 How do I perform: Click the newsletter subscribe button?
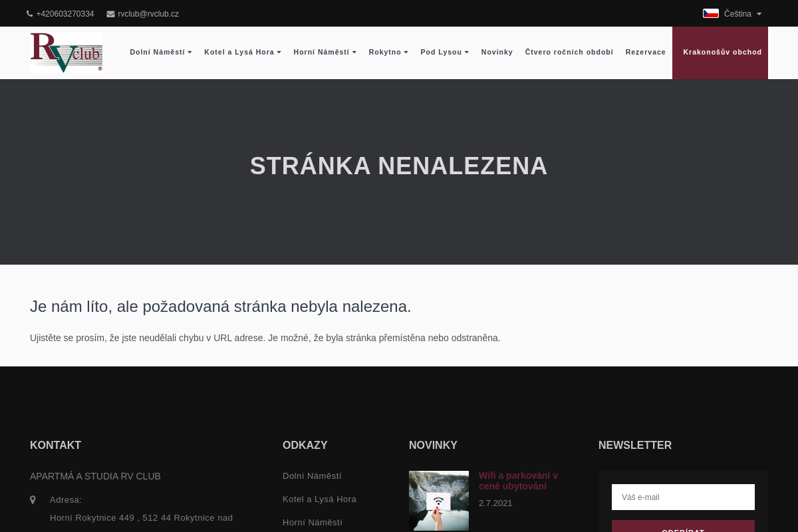click(683, 526)
